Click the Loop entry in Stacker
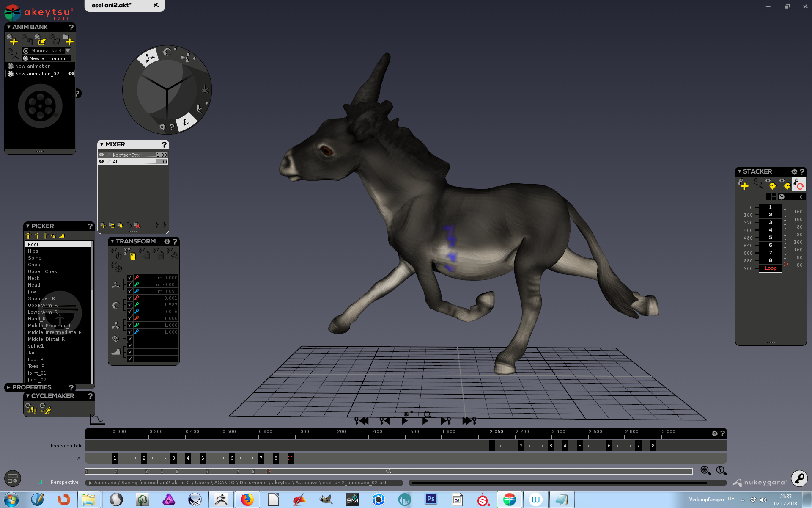Screen dimensions: 812x508 coord(770,268)
